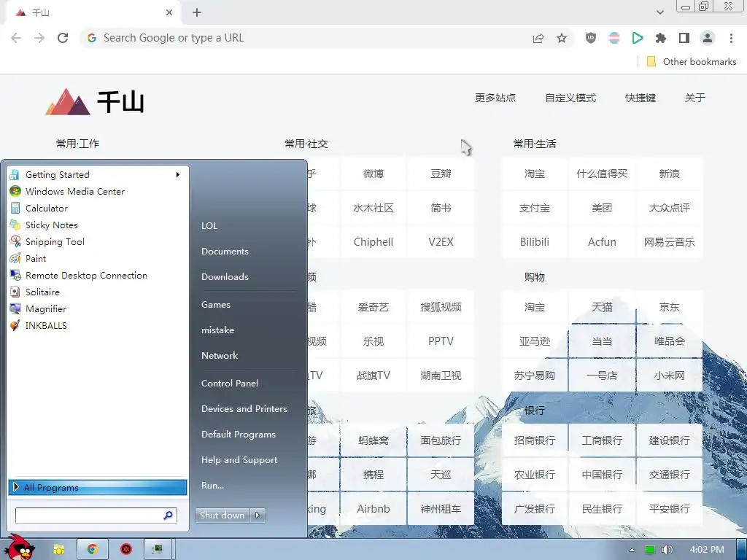Open the LOL user folder entry
Image resolution: width=747 pixels, height=560 pixels.
pyautogui.click(x=209, y=226)
